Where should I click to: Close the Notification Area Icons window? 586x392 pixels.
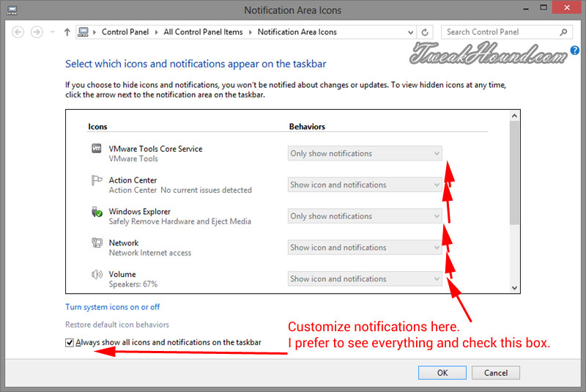[x=567, y=7]
